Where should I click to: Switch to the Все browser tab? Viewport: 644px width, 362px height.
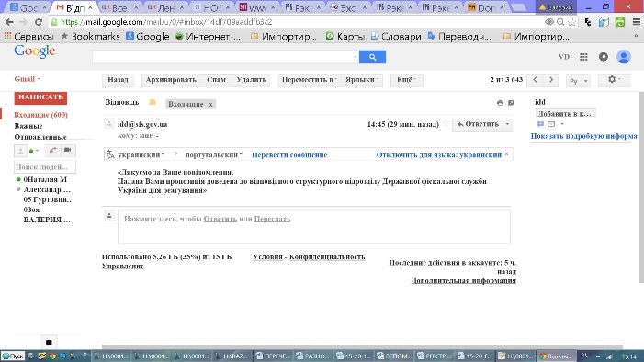(x=119, y=7)
